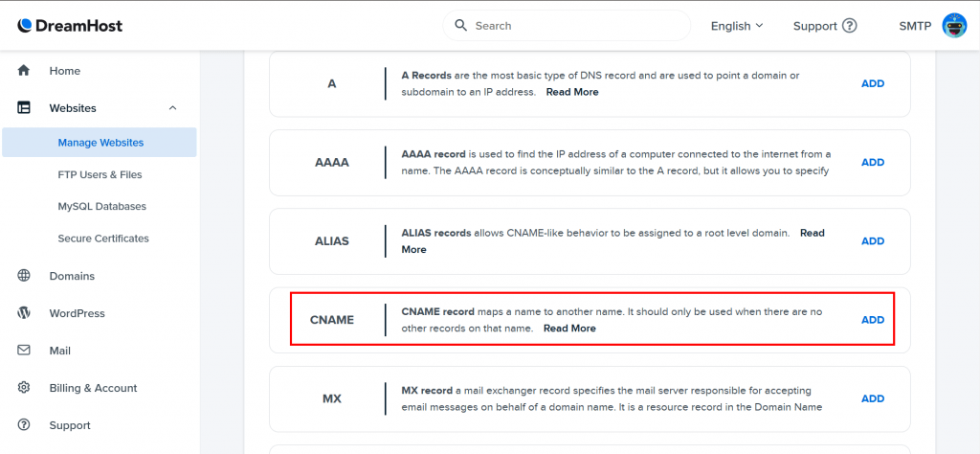The image size is (980, 454).
Task: Open the robot avatar profile menu
Action: coord(954,26)
